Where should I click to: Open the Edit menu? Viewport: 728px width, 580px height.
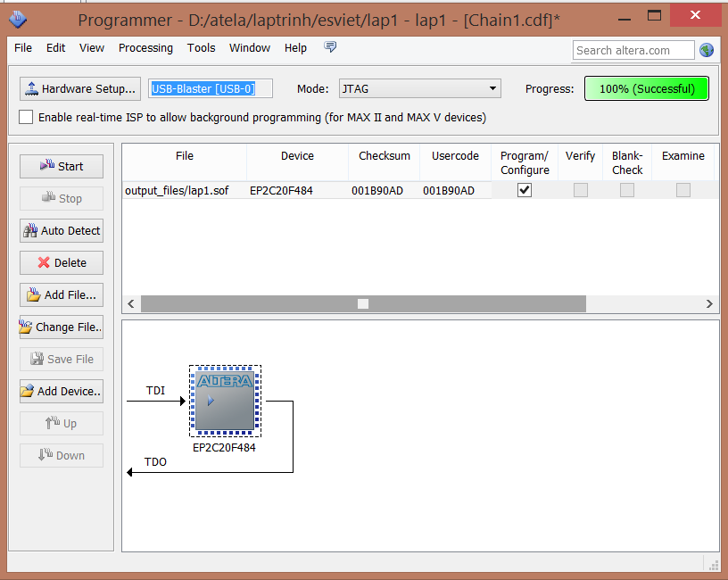coord(55,48)
